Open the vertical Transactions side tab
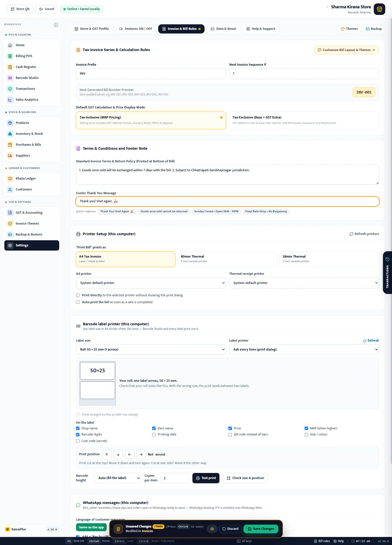The image size is (392, 545). pyautogui.click(x=387, y=272)
